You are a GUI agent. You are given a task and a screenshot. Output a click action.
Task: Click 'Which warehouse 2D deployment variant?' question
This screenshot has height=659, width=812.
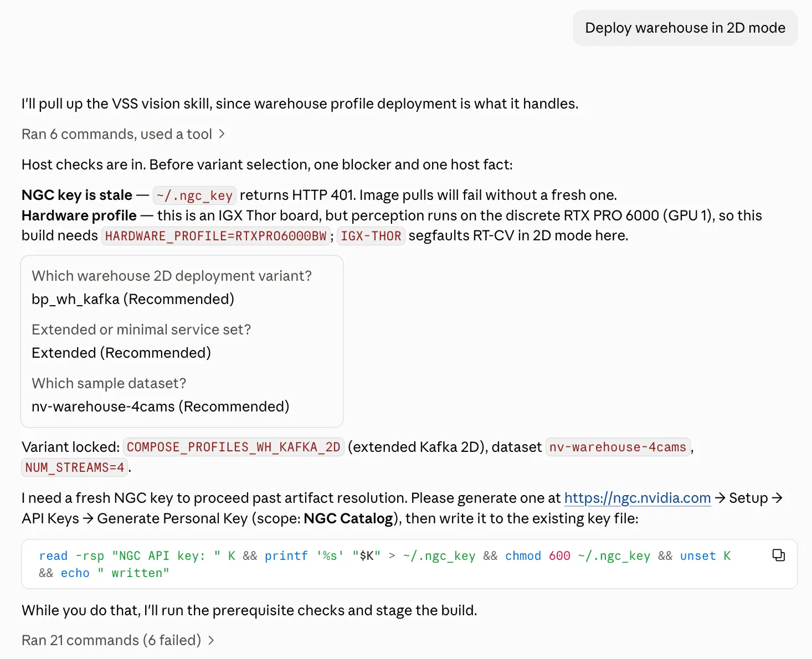(x=172, y=276)
